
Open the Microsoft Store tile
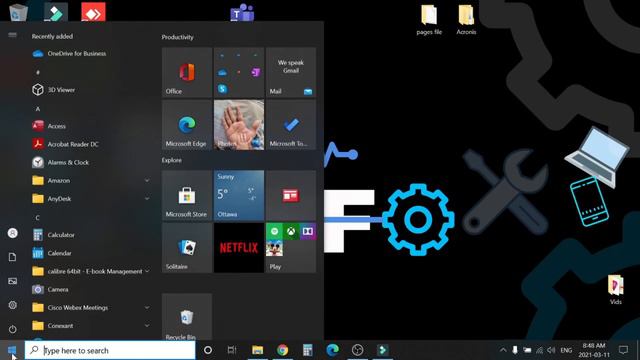click(x=187, y=196)
